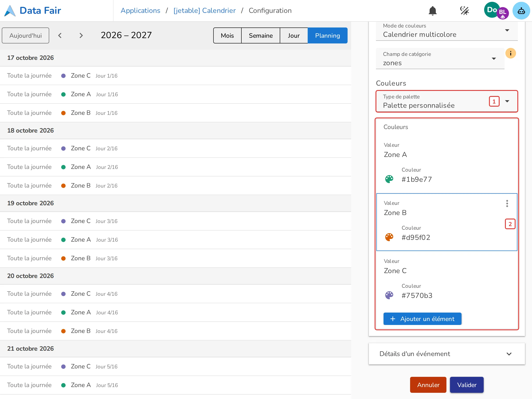Expand Détails d'un événement section

point(447,354)
